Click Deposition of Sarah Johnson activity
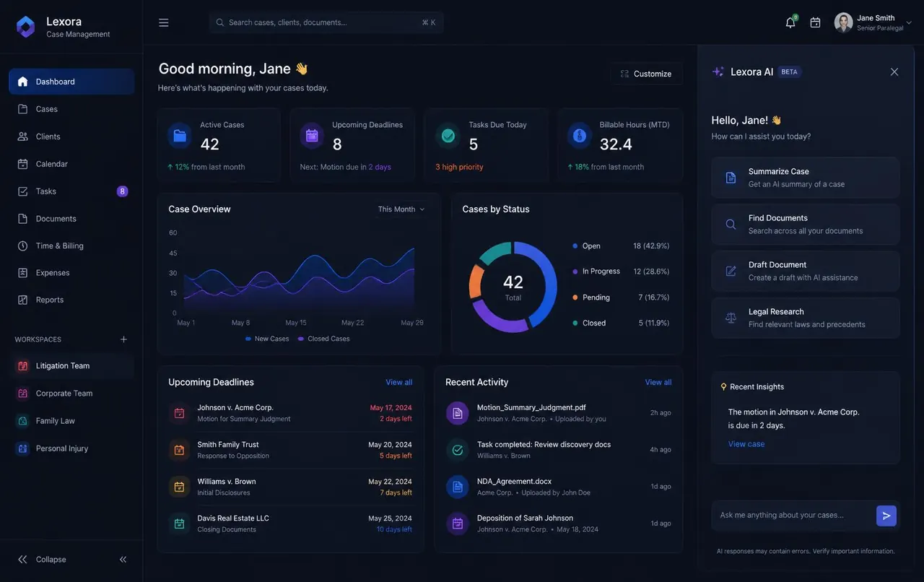 click(x=559, y=524)
